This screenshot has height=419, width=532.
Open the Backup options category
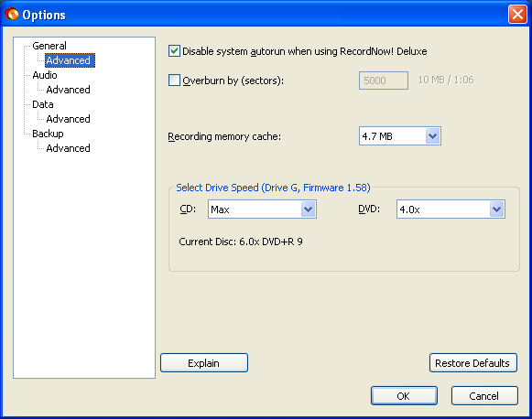(48, 134)
